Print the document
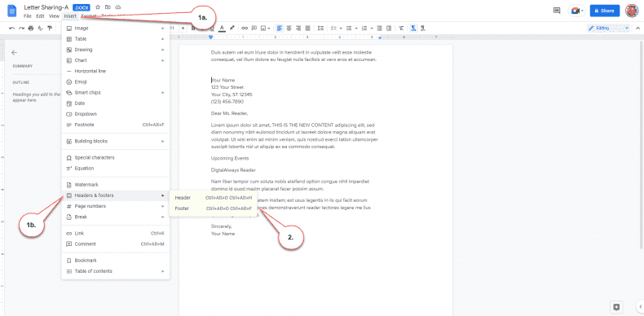Screen dimensions: 644x316 coord(31,29)
